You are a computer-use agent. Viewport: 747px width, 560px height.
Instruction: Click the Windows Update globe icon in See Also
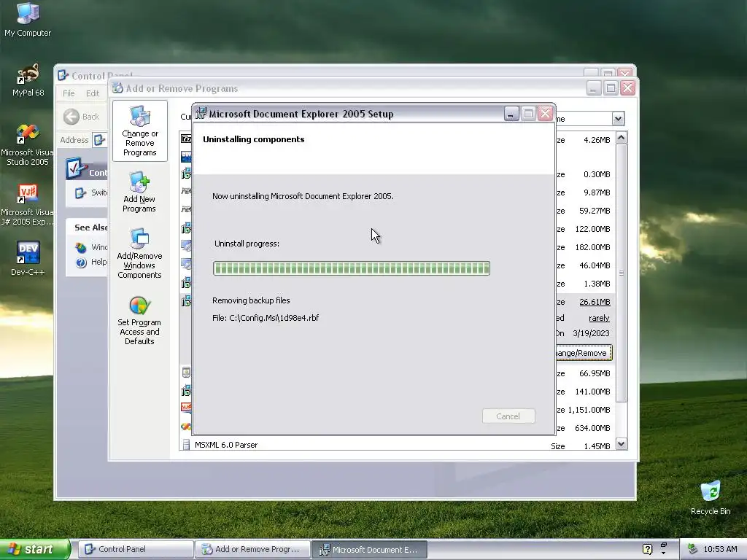[81, 247]
